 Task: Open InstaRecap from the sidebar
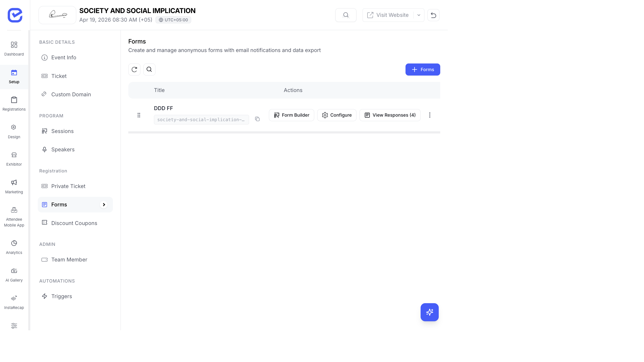tap(14, 302)
